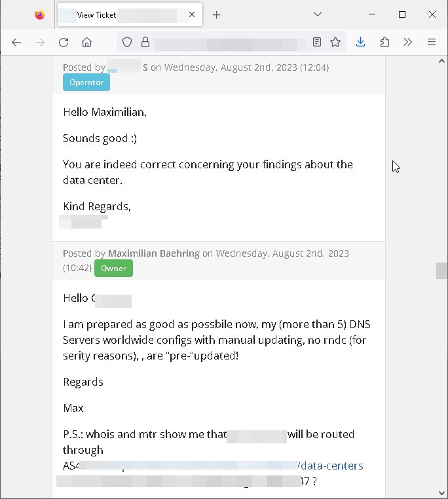Screen dimensions: 448x499
Task: Open the Firefox hamburger application menu
Action: [431, 42]
